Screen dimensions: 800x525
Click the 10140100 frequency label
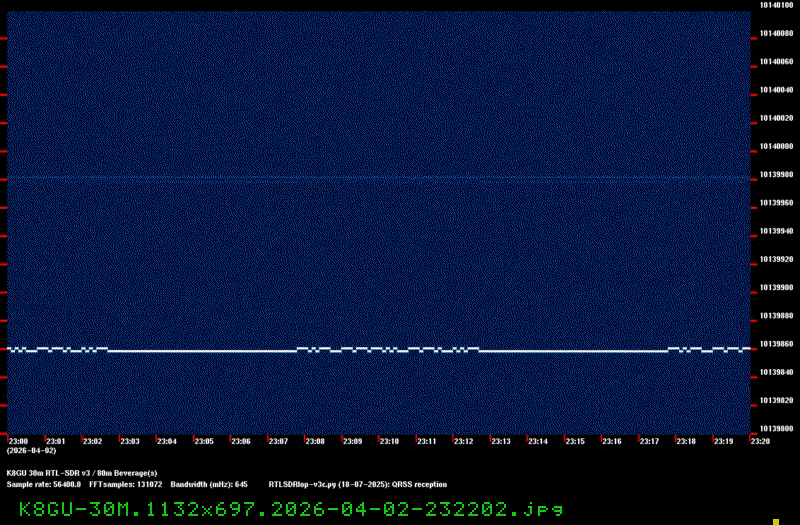click(777, 5)
